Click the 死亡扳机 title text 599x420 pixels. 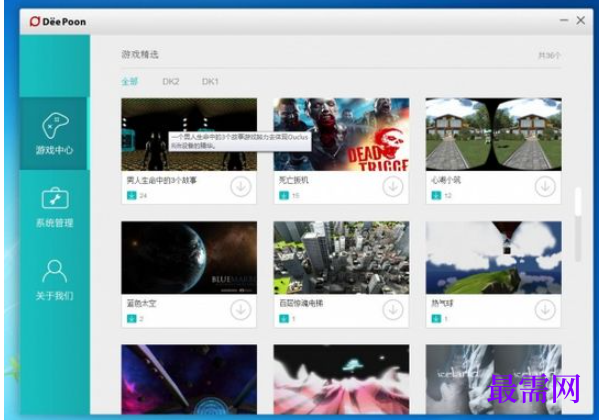(x=293, y=180)
